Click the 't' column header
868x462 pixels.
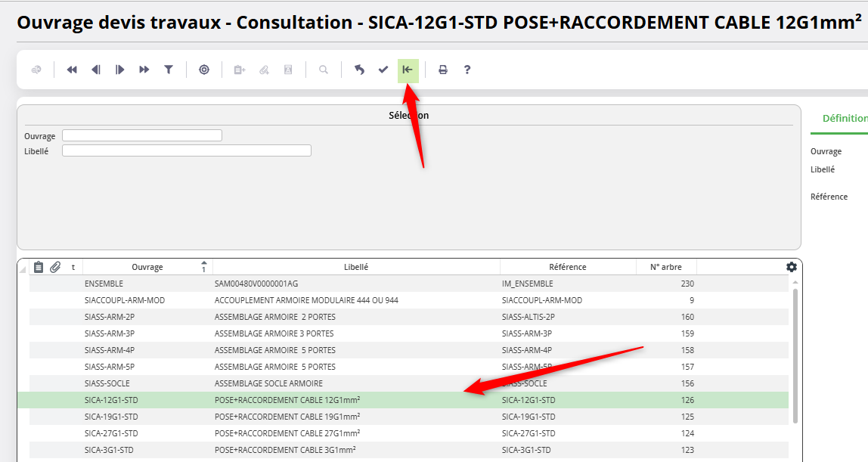coord(73,267)
